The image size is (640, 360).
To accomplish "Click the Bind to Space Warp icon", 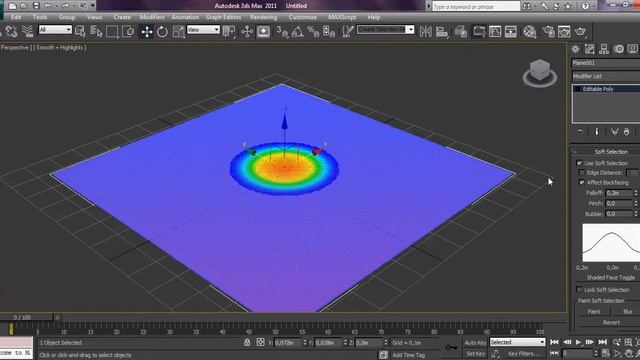I will (x=27, y=31).
